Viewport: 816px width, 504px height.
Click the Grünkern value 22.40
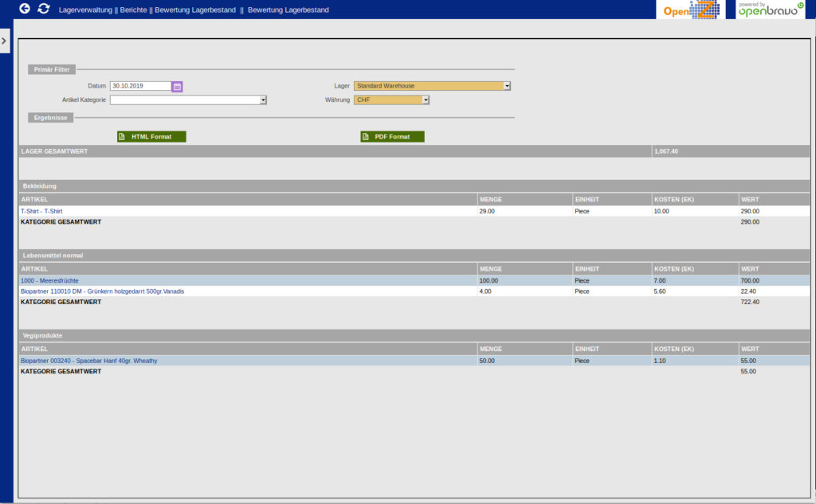click(748, 291)
